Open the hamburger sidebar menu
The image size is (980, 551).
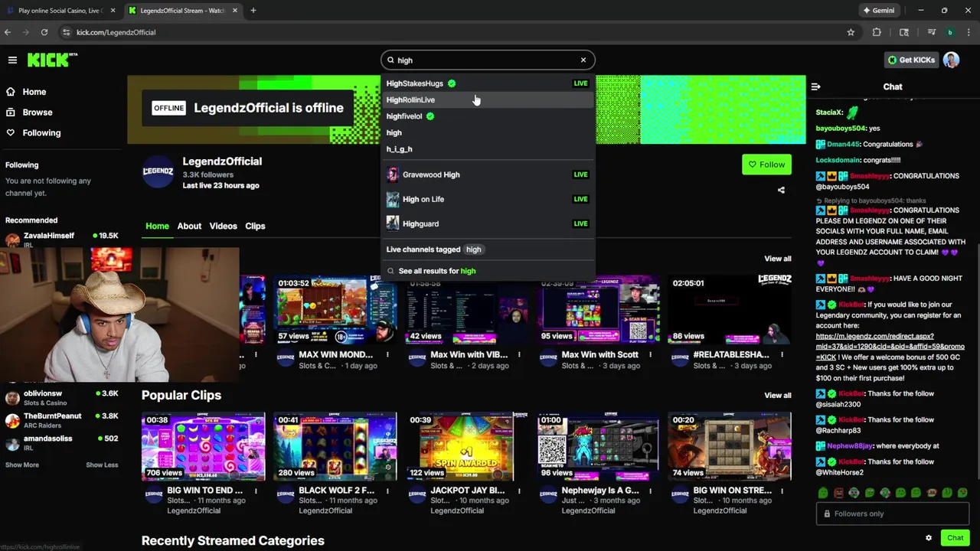click(12, 60)
